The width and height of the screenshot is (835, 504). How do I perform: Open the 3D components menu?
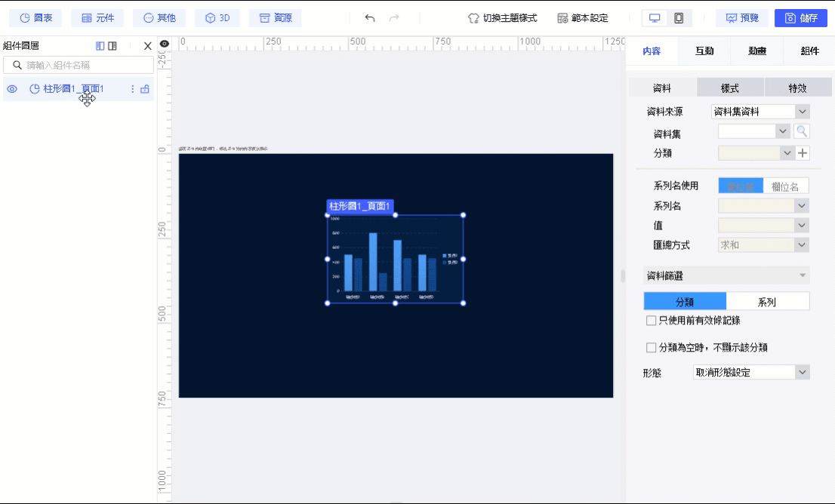[217, 18]
